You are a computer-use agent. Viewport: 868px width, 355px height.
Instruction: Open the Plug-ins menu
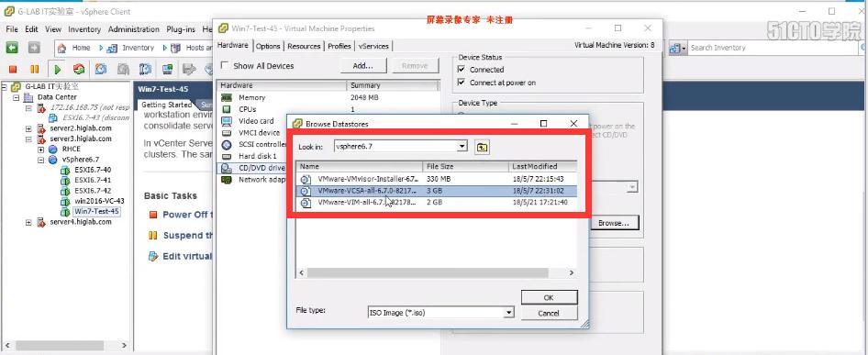click(x=181, y=29)
